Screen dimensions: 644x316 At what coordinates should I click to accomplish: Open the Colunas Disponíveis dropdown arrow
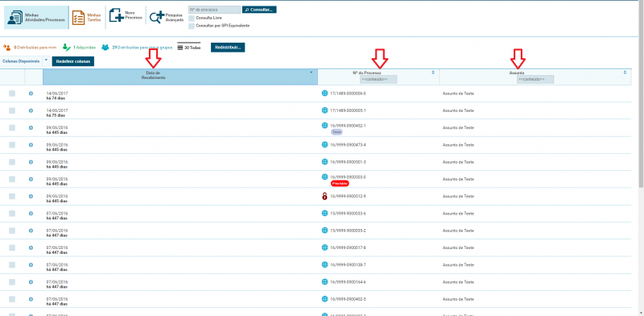[46, 60]
